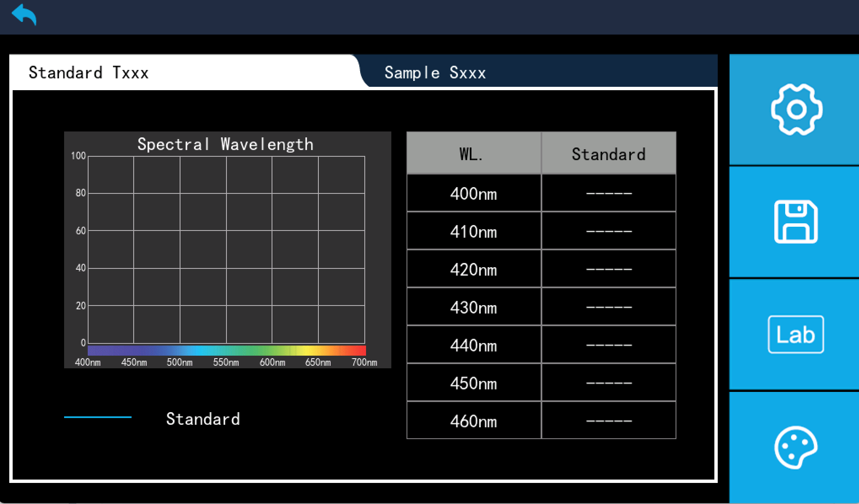
Task: Click the Standard legend blue line
Action: (98, 417)
